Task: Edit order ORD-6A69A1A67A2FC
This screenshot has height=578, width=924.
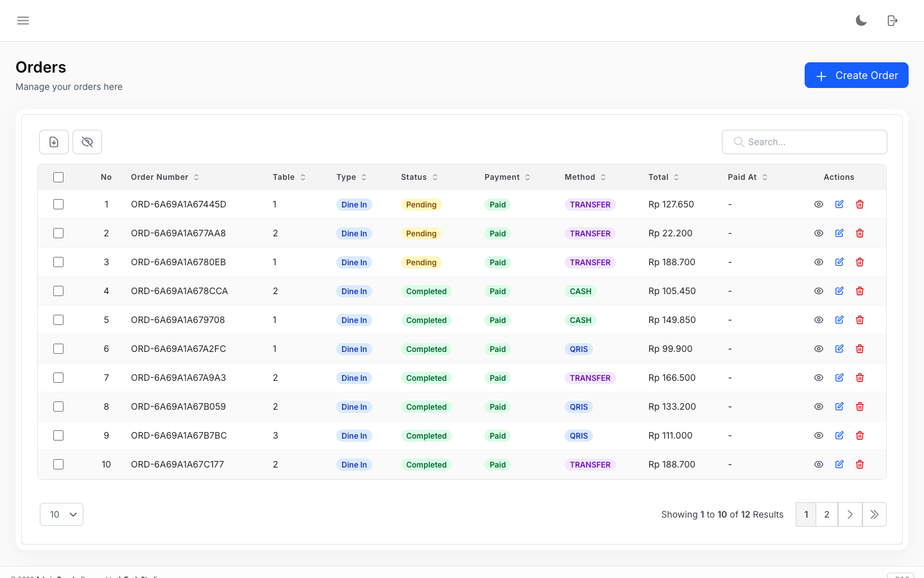Action: 839,349
